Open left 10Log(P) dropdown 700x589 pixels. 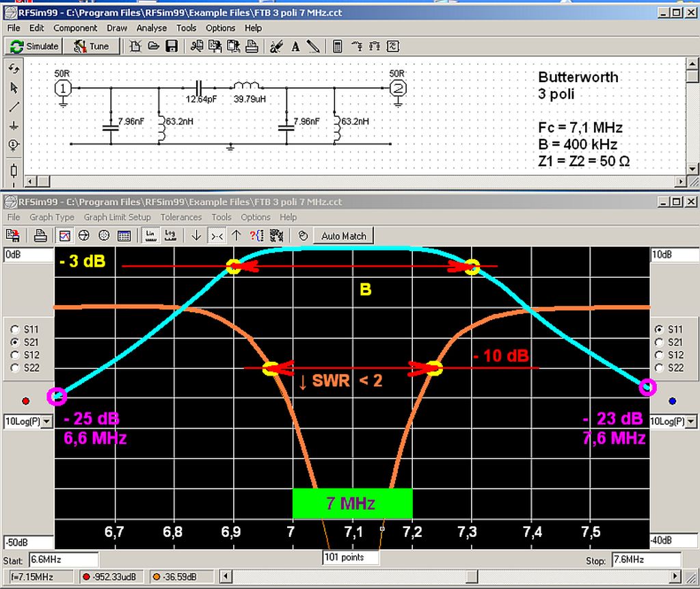coord(46,421)
